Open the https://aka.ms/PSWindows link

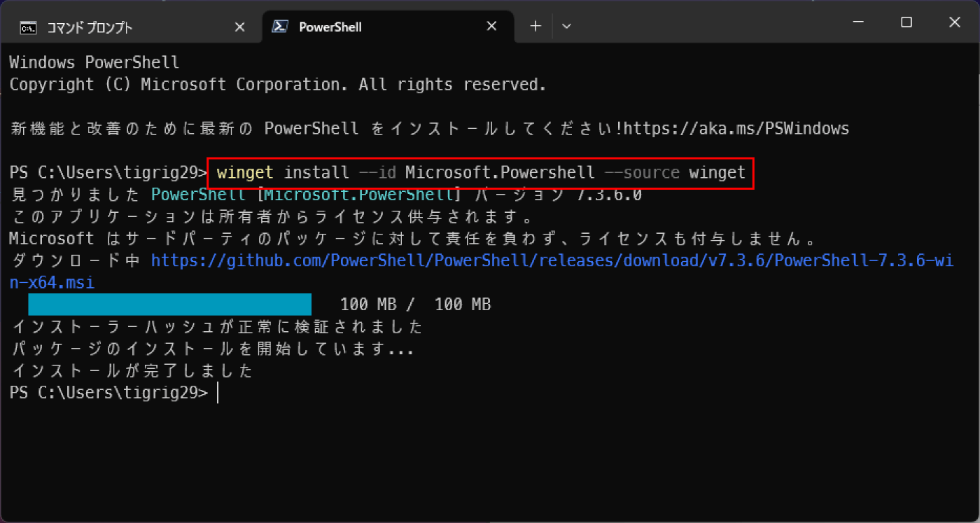point(736,129)
